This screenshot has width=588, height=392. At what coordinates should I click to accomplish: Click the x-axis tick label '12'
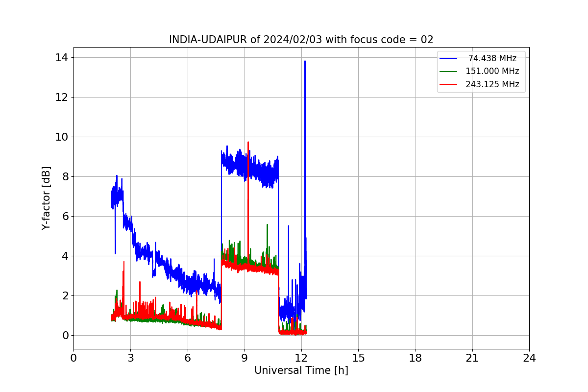(301, 358)
